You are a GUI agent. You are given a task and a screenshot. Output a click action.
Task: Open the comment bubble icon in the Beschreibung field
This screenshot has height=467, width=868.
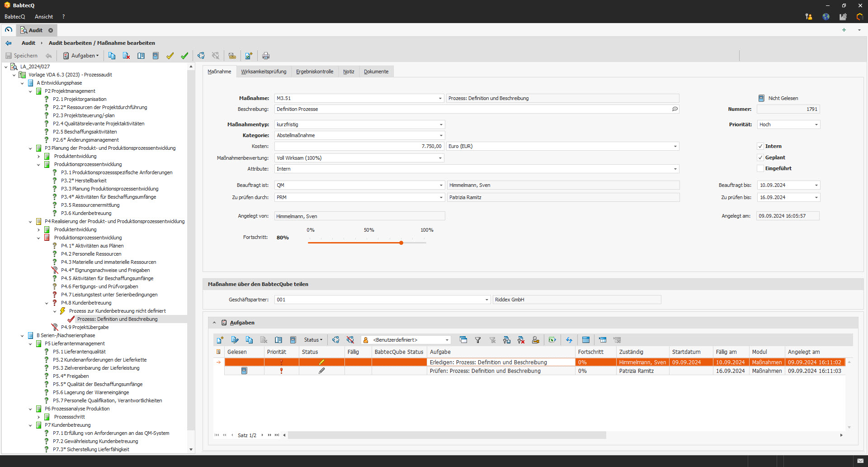point(675,109)
